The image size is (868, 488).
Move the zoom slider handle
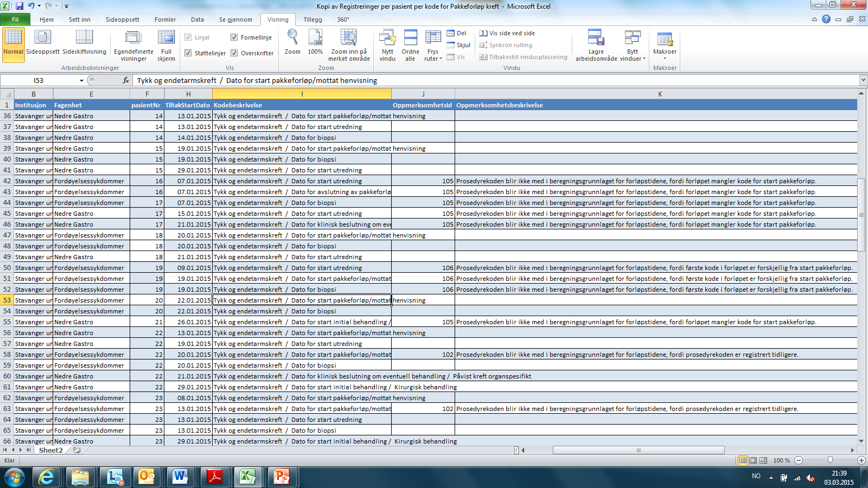click(x=830, y=460)
